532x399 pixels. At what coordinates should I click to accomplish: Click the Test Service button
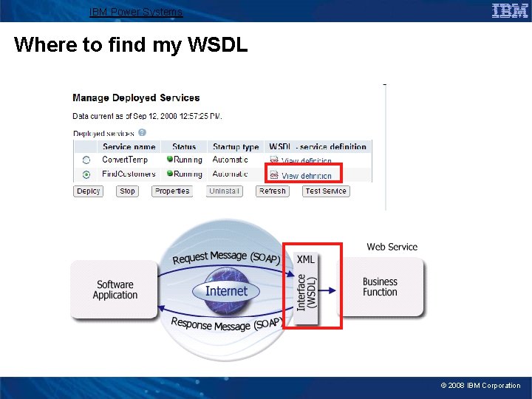click(326, 191)
